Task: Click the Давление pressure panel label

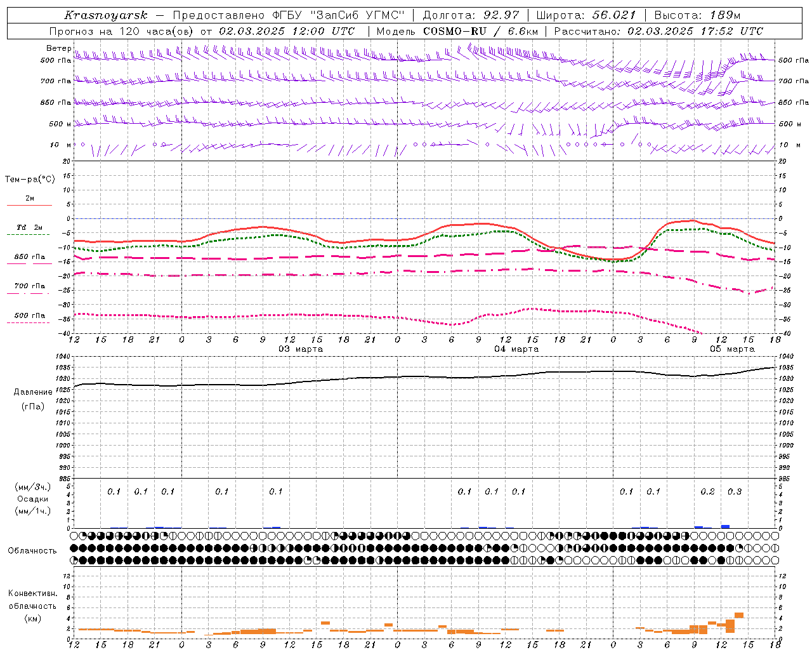Action: pyautogui.click(x=33, y=392)
